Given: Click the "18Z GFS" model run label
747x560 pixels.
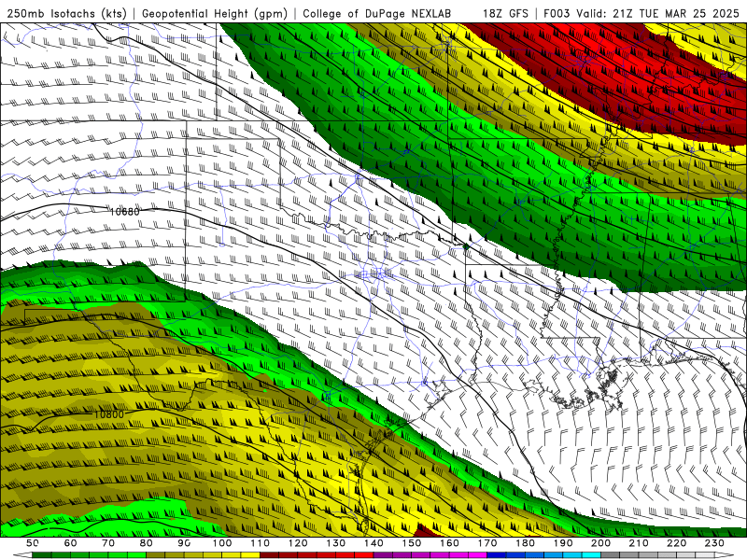Looking at the screenshot, I should 505,14.
